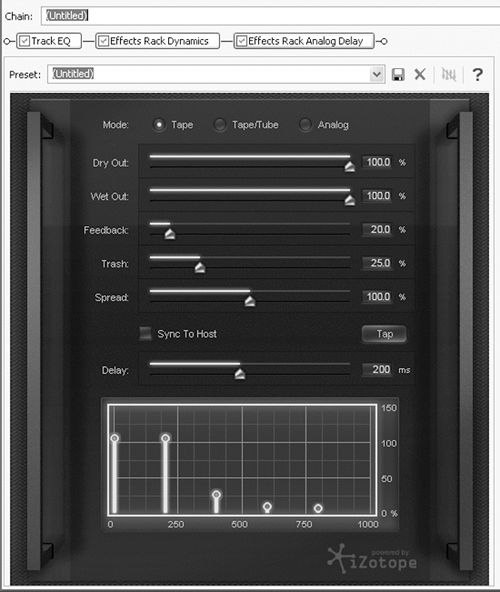Click the Trash slider handle
500x592 pixels.
200,268
